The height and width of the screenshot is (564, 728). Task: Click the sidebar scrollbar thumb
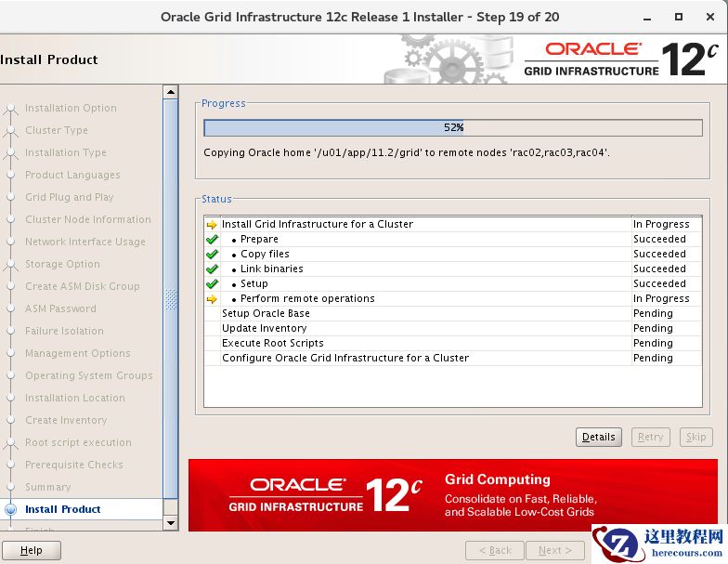coord(171,299)
